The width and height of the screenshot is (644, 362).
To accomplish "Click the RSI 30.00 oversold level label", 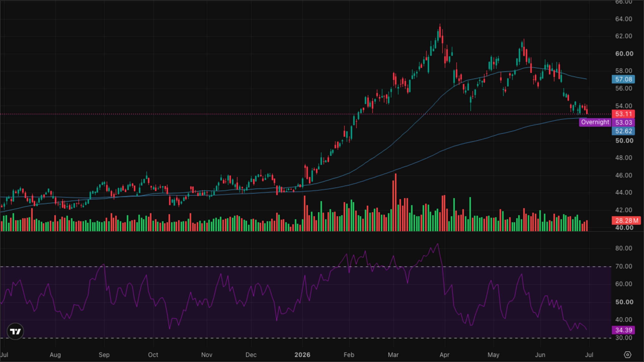I will click(x=624, y=338).
